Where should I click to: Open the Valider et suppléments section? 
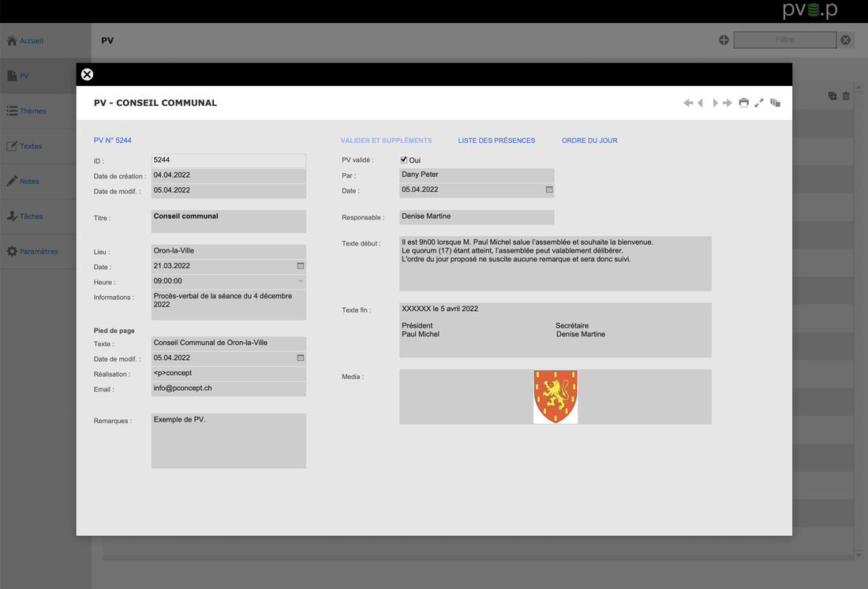(386, 141)
